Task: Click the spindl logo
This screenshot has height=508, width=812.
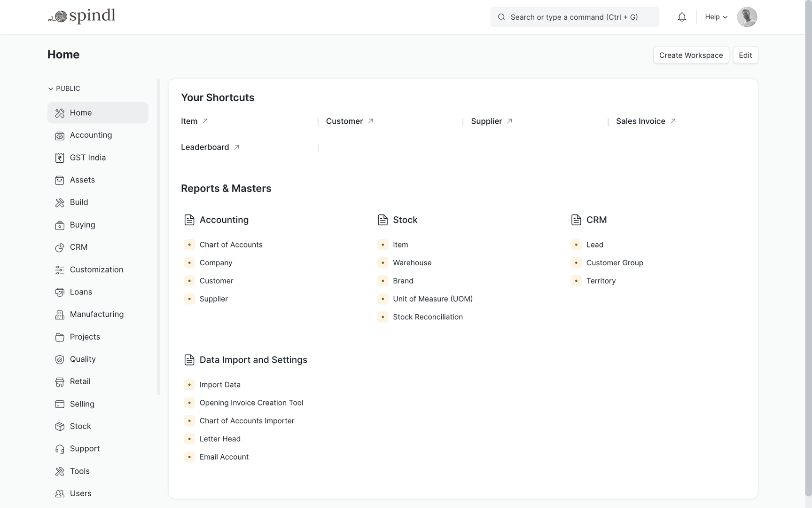Action: [82, 16]
